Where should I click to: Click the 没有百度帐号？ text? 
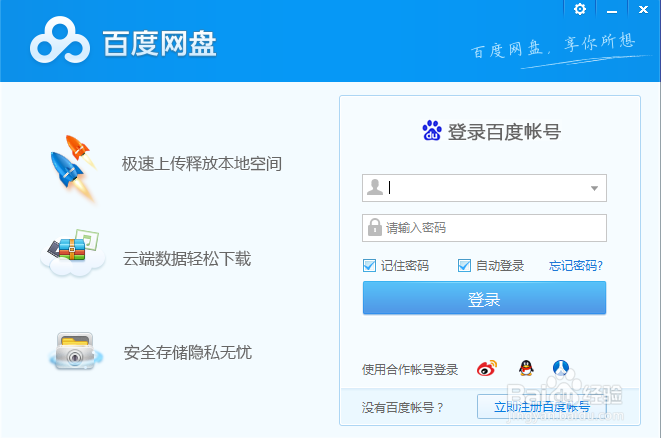(x=403, y=407)
